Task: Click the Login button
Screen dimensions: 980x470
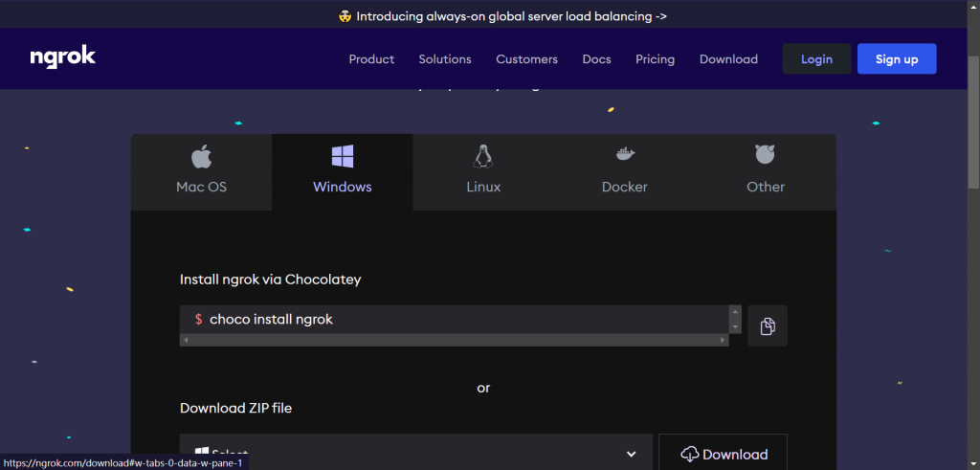Action: pos(817,59)
